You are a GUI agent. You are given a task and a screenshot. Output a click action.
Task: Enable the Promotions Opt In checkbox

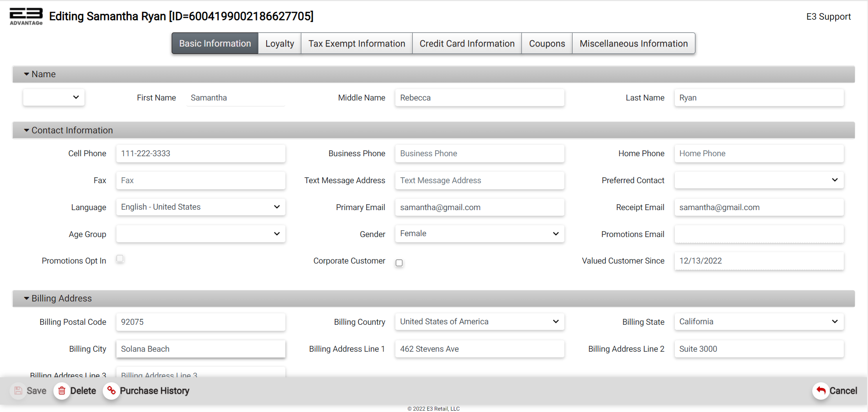120,259
